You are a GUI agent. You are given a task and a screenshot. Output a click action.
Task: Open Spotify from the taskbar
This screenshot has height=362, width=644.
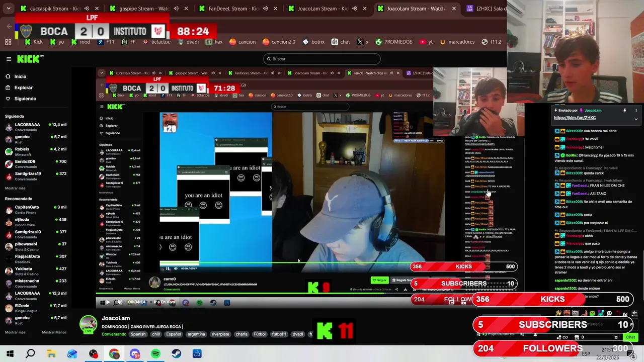(155, 354)
